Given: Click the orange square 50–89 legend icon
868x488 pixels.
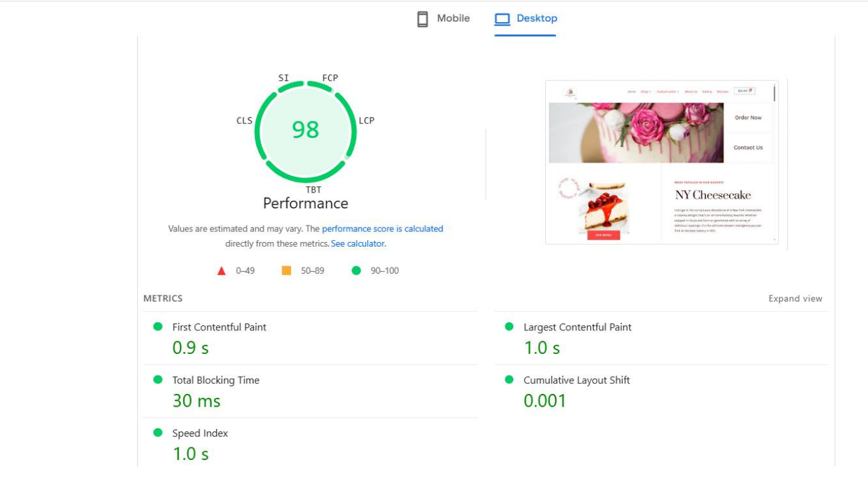Looking at the screenshot, I should click(287, 271).
